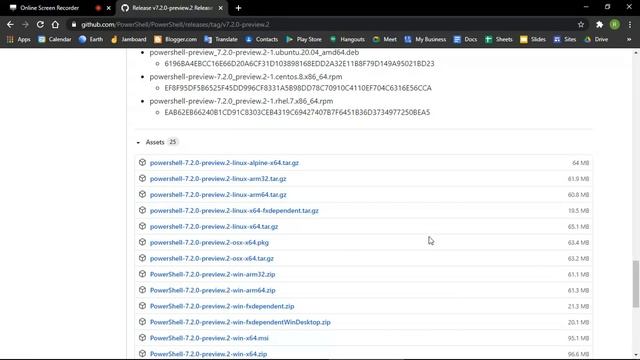
Task: Click the ubuntu.20.04_amd64.deb file name text
Action: coord(254,52)
